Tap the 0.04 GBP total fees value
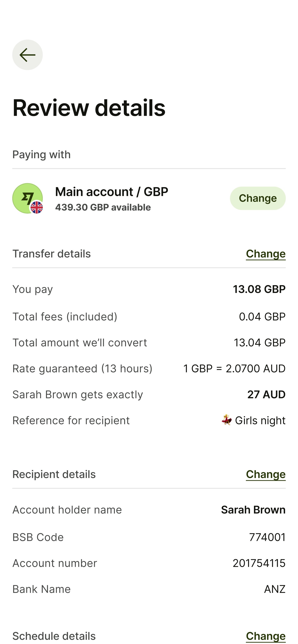Screen dimensions: 298x644 point(262,317)
